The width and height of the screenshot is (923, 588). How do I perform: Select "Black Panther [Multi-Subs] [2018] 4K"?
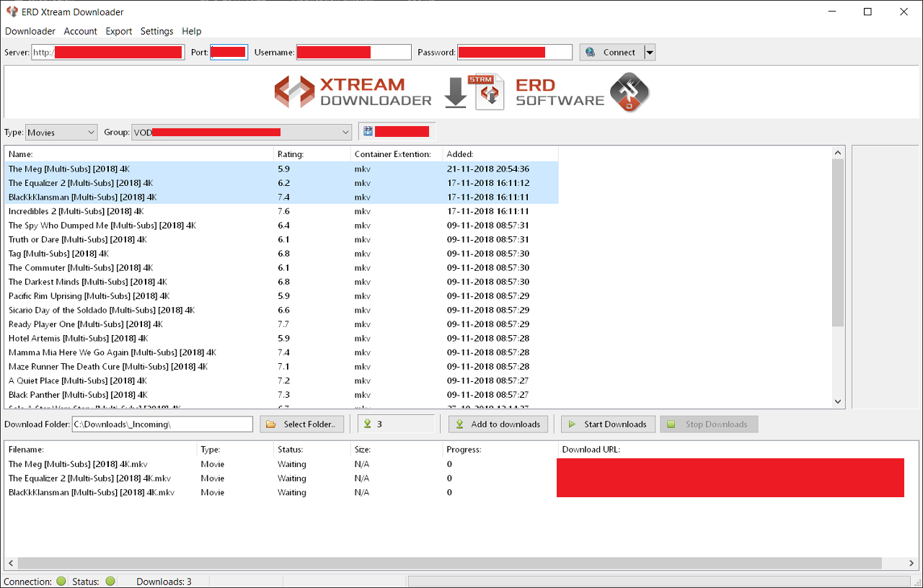(281, 395)
